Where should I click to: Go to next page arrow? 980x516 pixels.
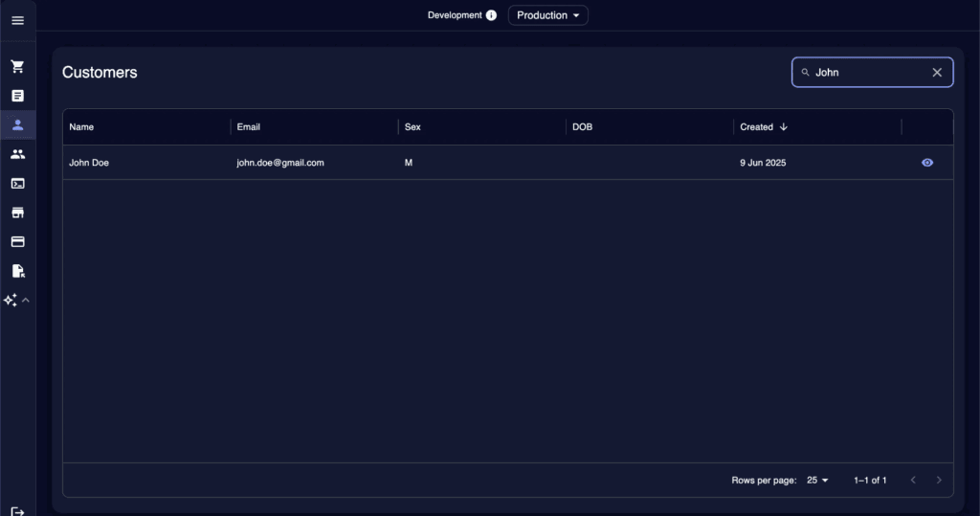[939, 481]
